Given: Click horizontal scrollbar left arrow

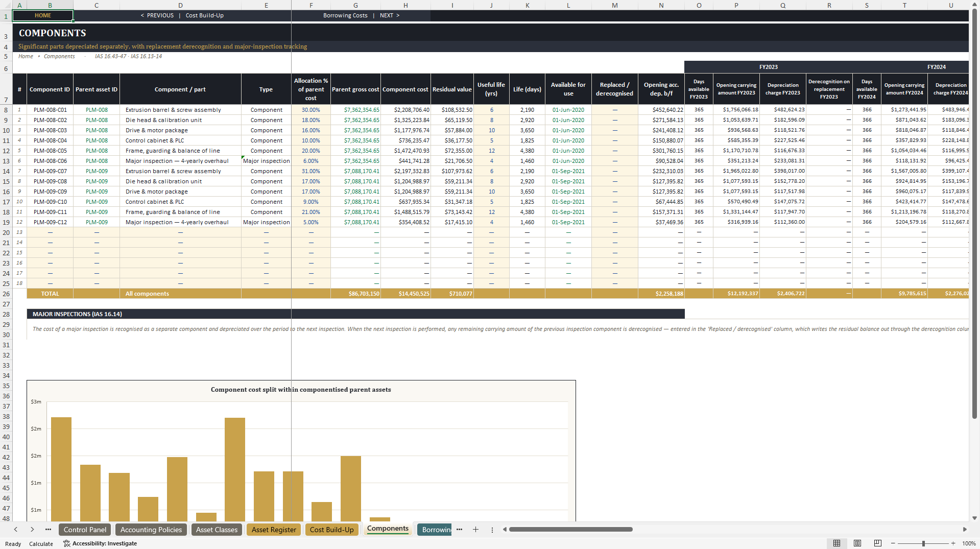Looking at the screenshot, I should point(505,530).
